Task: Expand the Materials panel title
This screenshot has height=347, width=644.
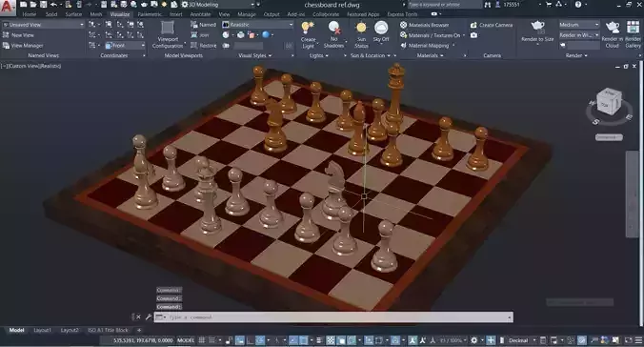Action: pyautogui.click(x=430, y=55)
